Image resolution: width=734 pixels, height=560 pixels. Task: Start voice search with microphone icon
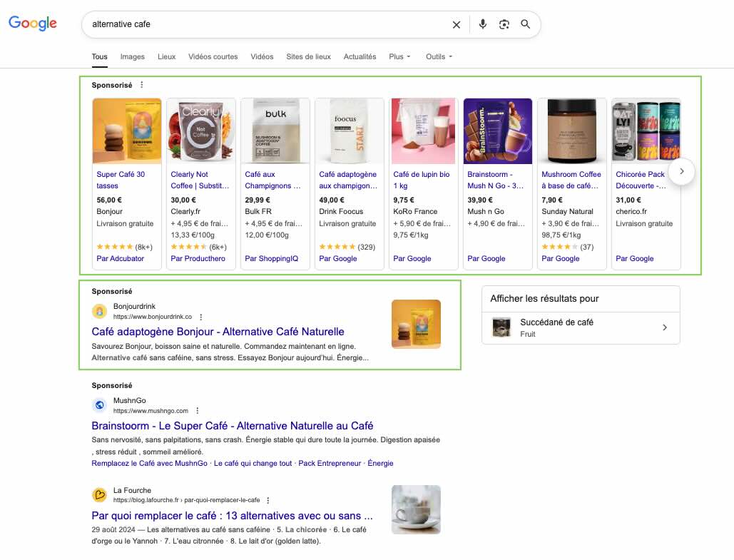[x=483, y=24]
